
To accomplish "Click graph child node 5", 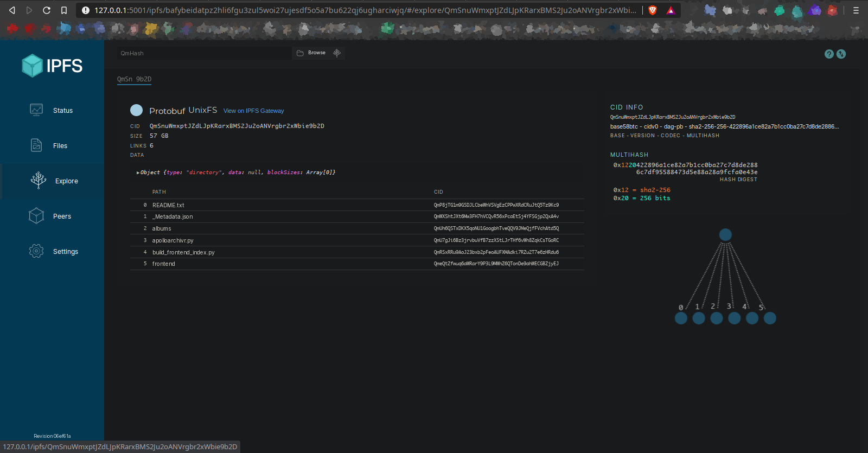I will pyautogui.click(x=770, y=318).
